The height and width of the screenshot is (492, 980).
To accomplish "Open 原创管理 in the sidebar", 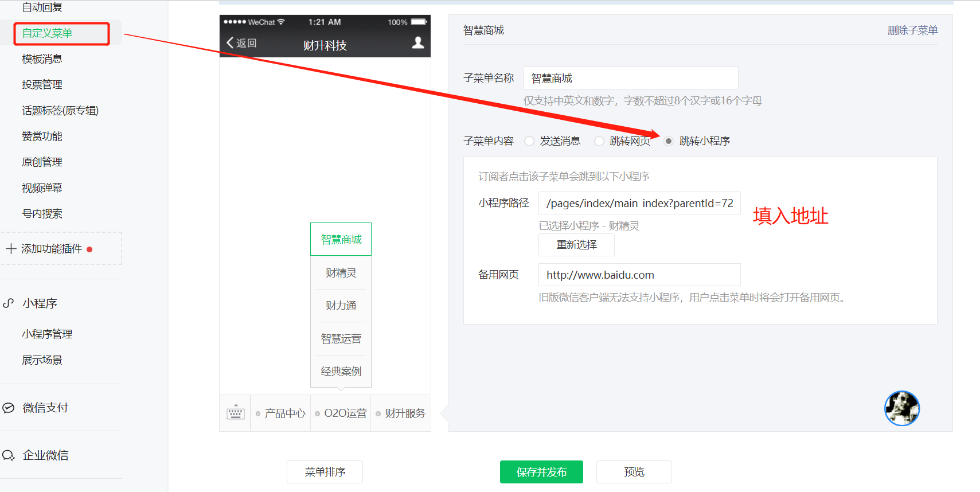I will tap(42, 162).
